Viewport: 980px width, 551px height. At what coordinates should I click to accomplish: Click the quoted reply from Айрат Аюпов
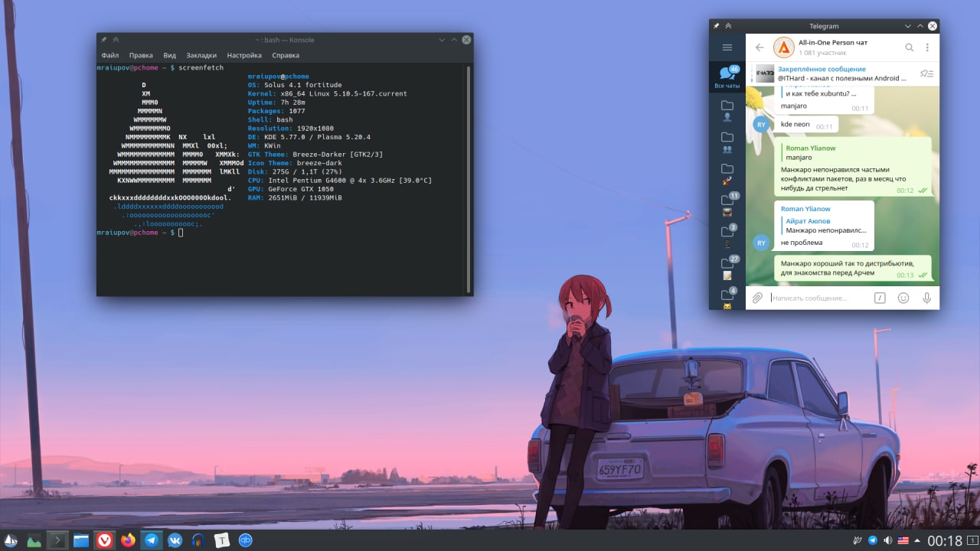(825, 225)
